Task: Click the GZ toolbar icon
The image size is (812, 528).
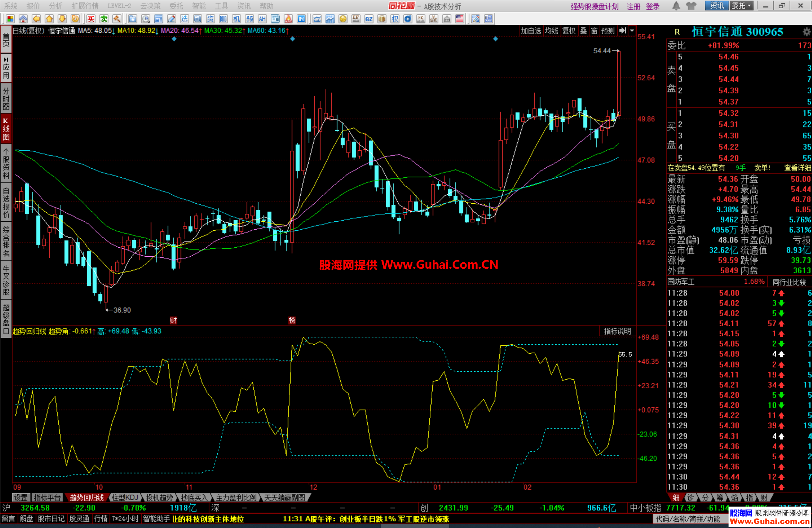Action: tap(369, 19)
